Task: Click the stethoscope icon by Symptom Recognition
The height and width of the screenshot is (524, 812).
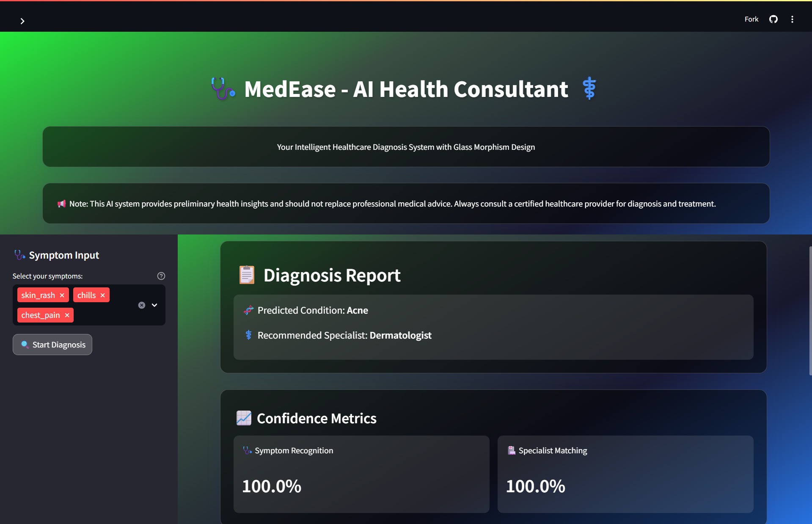Action: 247,450
